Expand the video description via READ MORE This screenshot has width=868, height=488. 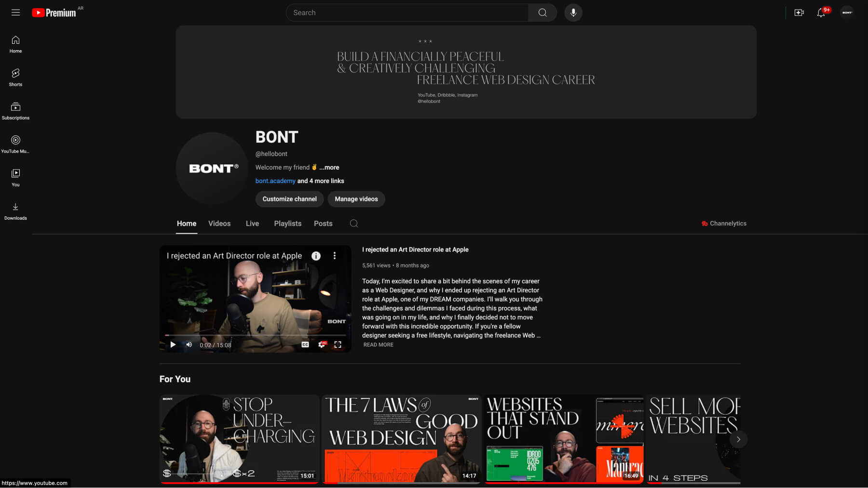[378, 344]
